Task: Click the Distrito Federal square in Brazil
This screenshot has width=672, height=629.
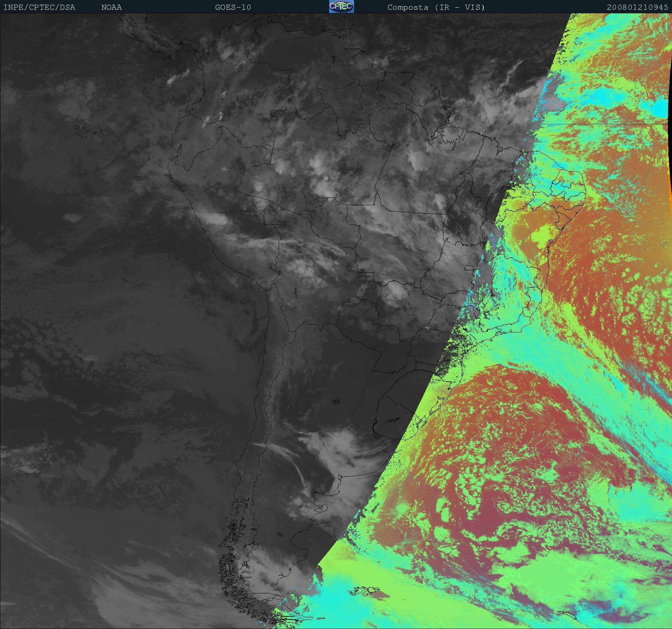Action: [x=469, y=267]
